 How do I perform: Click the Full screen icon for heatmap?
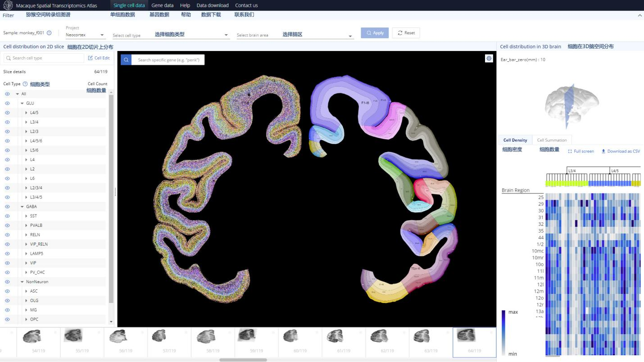click(x=570, y=151)
